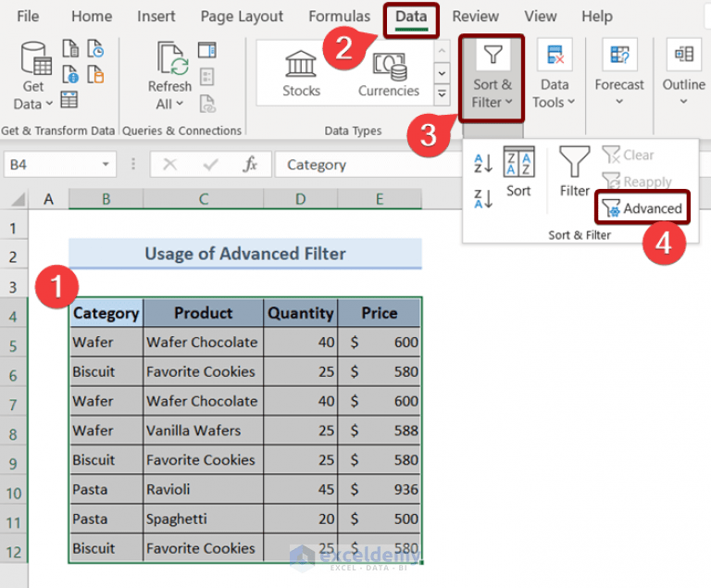Select column E header
This screenshot has height=588, width=711.
pyautogui.click(x=380, y=199)
